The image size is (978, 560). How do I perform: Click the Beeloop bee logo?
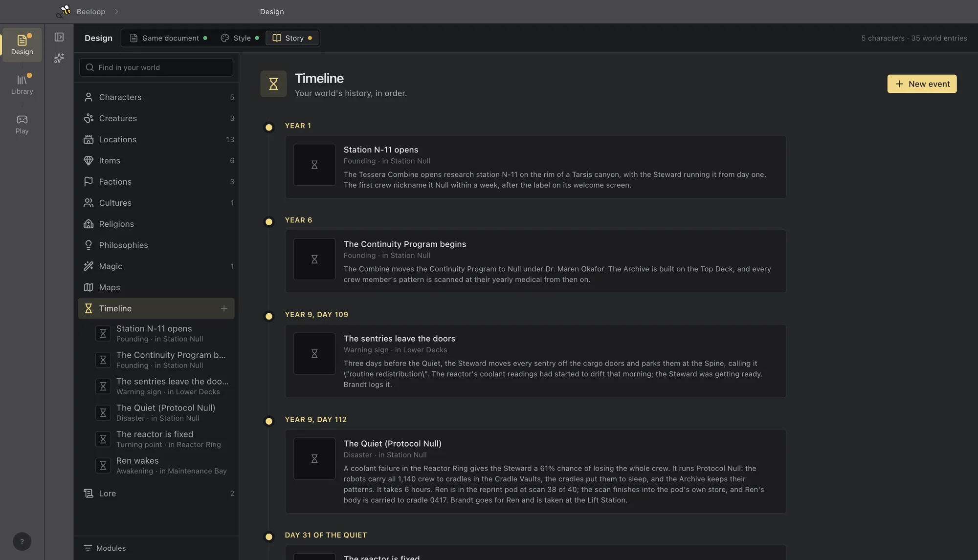click(x=64, y=11)
